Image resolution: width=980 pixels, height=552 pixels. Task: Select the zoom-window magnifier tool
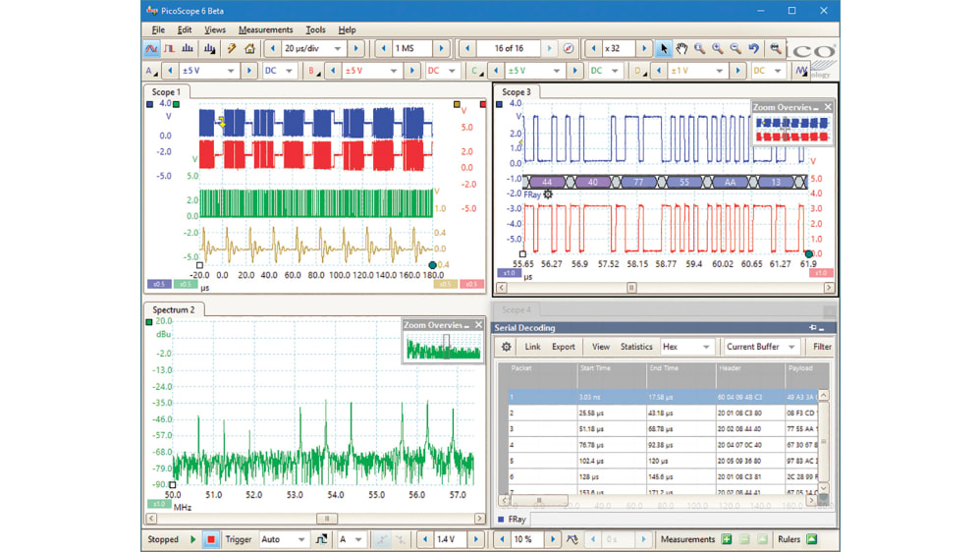pyautogui.click(x=700, y=48)
